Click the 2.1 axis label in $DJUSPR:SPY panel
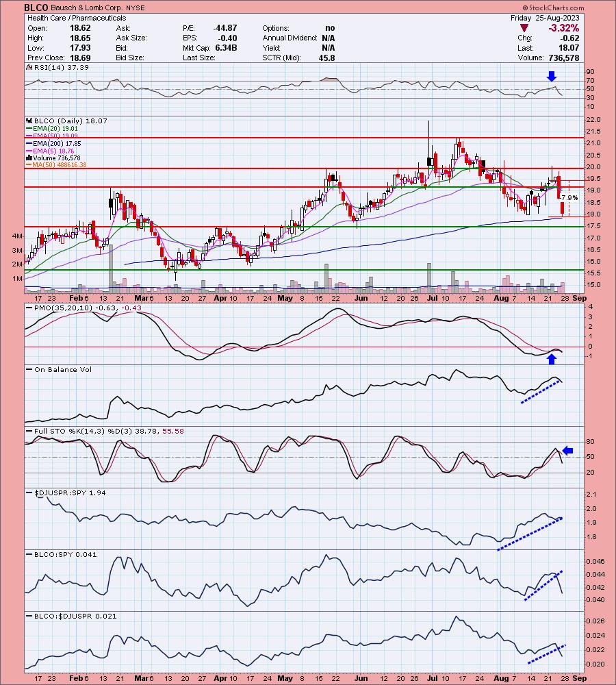Screen dimensions: 616x685 pyautogui.click(x=592, y=495)
